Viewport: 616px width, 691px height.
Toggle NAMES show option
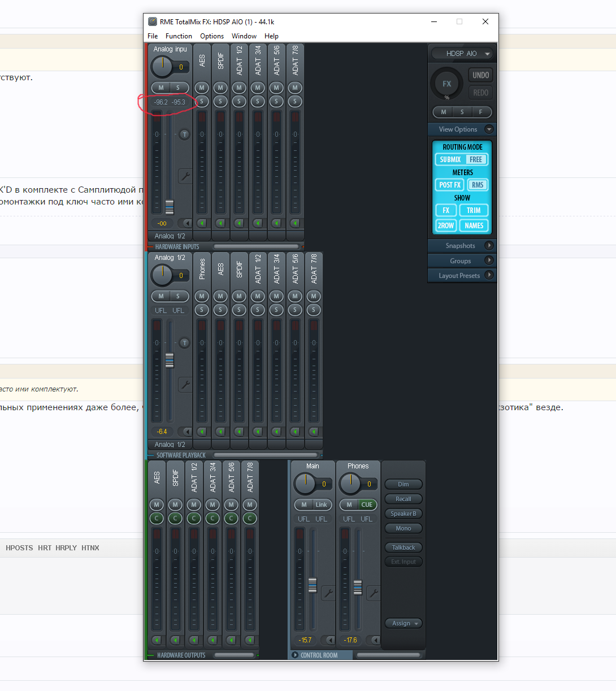474,225
